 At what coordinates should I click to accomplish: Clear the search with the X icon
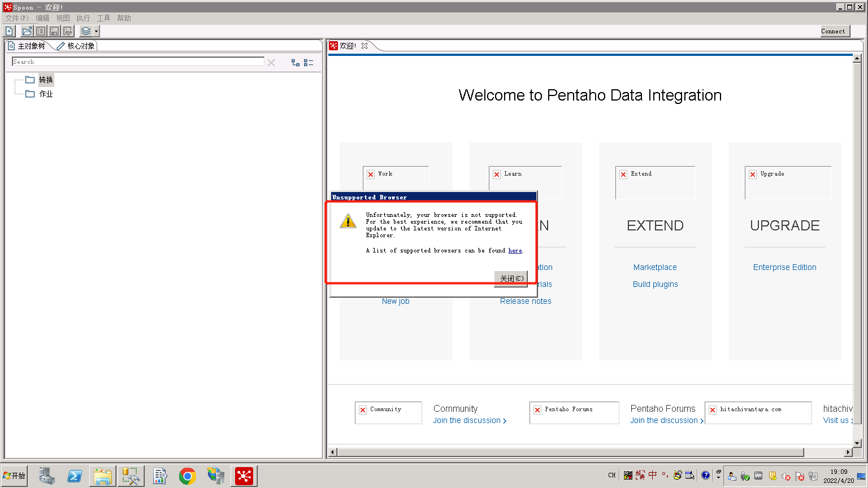point(271,62)
